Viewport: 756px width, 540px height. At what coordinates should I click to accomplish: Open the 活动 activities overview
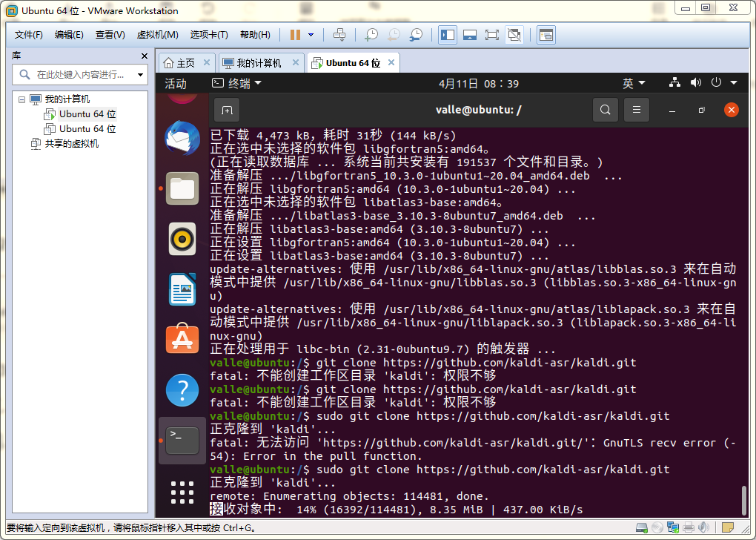(176, 84)
